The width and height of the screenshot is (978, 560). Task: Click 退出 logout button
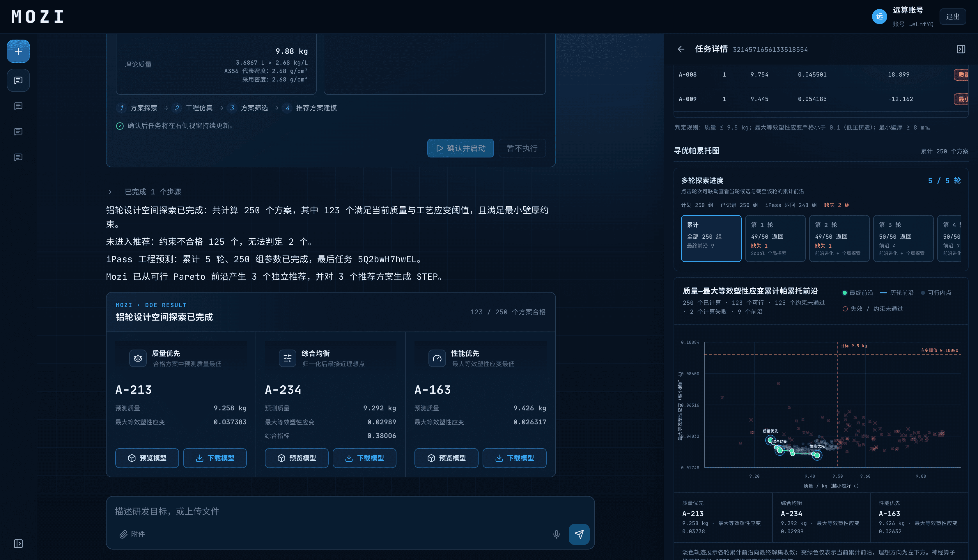pos(953,17)
